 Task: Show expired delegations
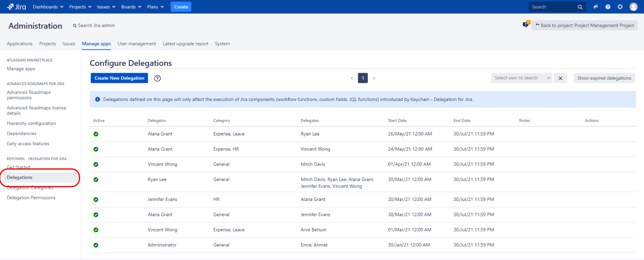(x=604, y=78)
